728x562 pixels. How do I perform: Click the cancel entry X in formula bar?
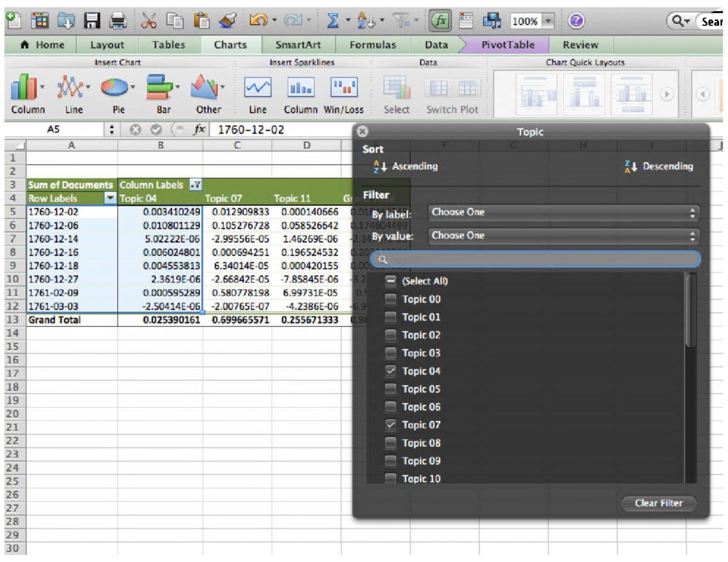pos(135,129)
